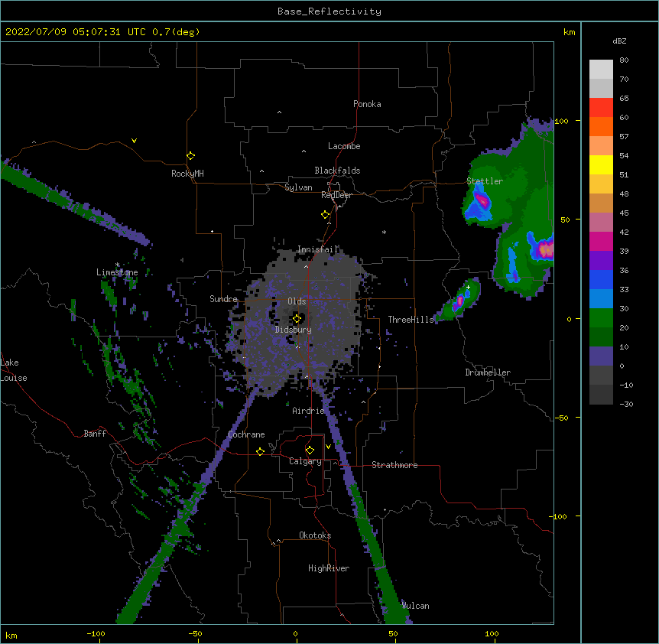Image resolution: width=659 pixels, height=644 pixels.
Task: Click the km unit label at bottom left
Action: (x=11, y=635)
